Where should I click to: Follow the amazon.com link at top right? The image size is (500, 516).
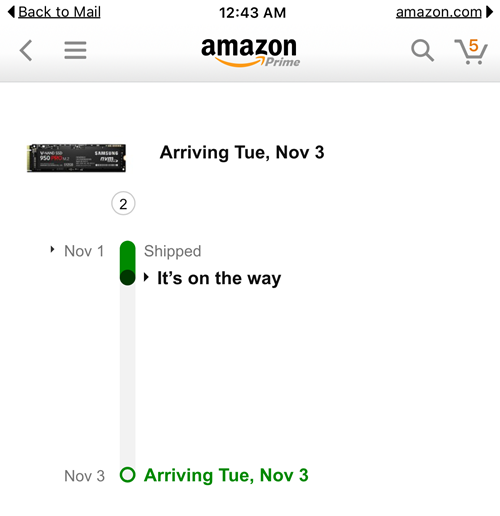(x=439, y=12)
